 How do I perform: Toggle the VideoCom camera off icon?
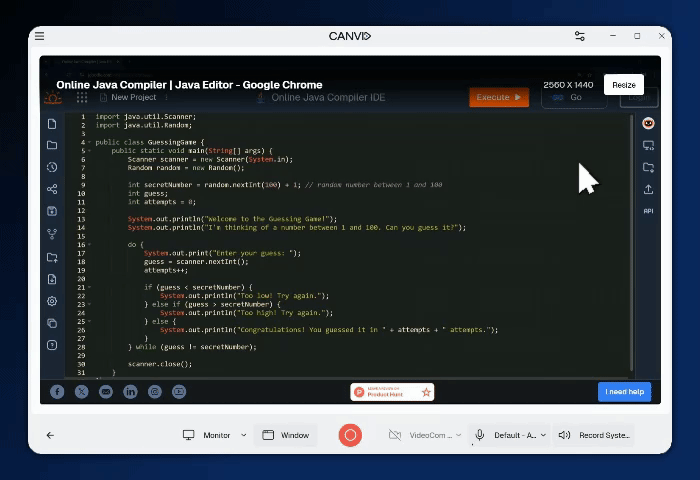pyautogui.click(x=395, y=435)
